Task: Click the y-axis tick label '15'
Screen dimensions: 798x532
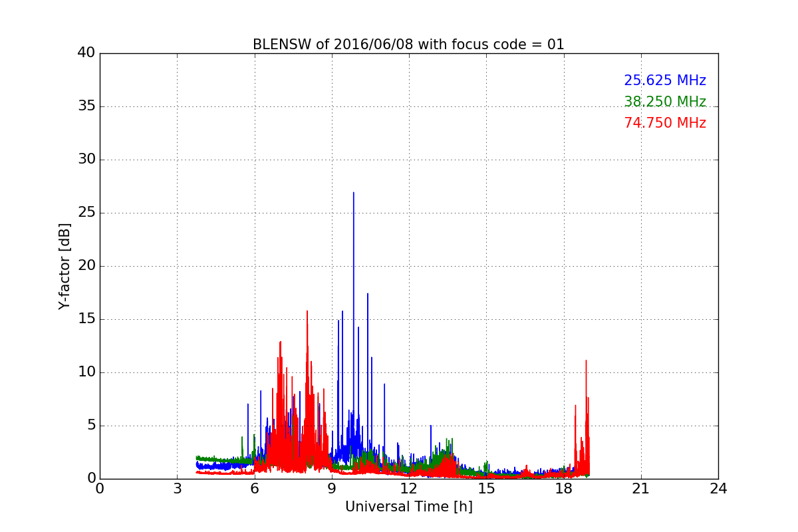Action: pyautogui.click(x=86, y=319)
